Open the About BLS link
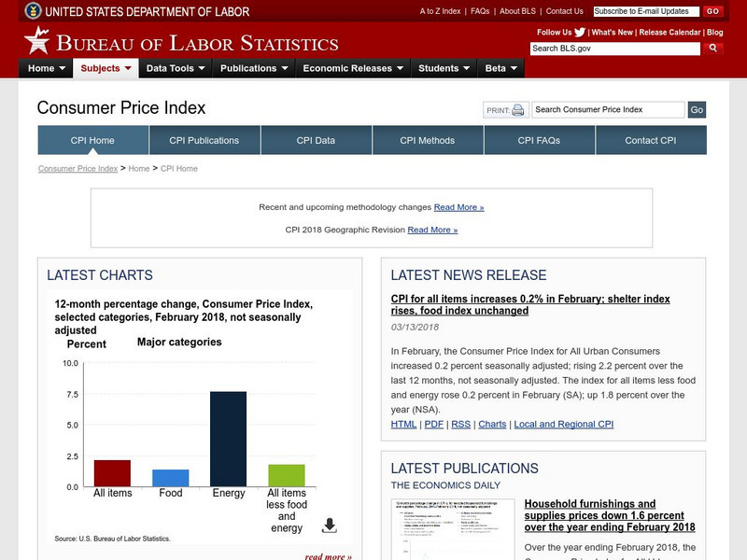Screen dimensions: 747x560 517,11
